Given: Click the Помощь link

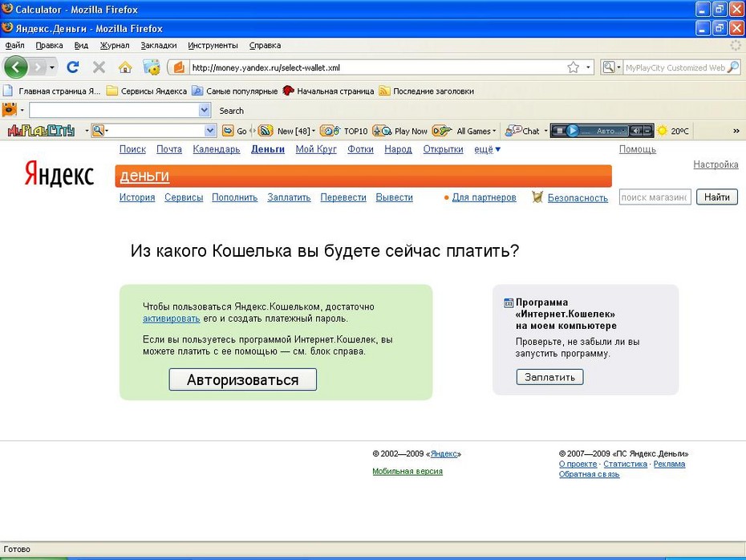Looking at the screenshot, I should point(637,149).
